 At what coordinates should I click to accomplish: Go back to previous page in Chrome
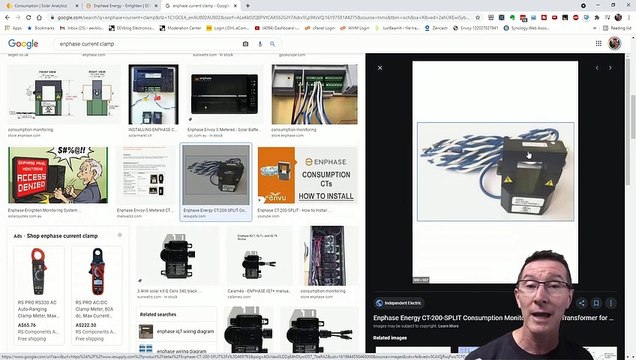(7, 17)
